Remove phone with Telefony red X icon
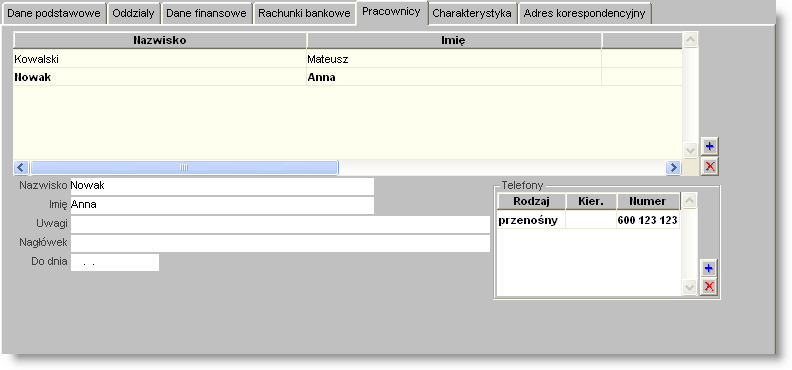Screen dimensions: 792x370 (709, 286)
